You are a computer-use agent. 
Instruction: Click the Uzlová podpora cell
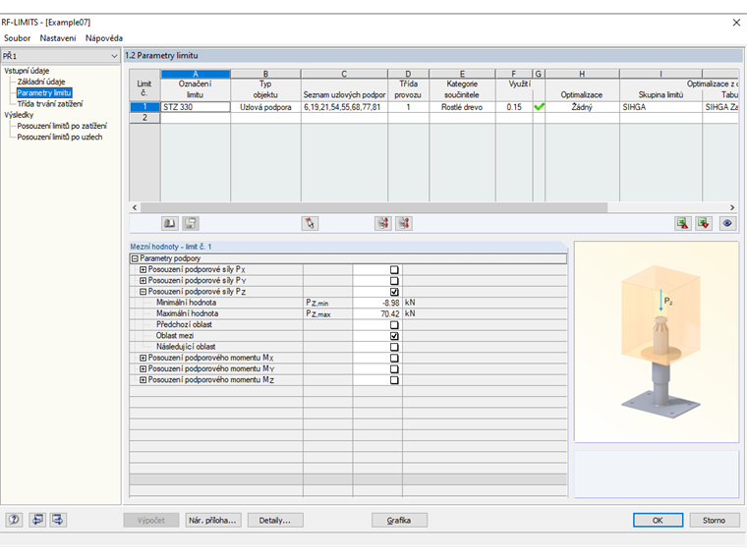265,107
